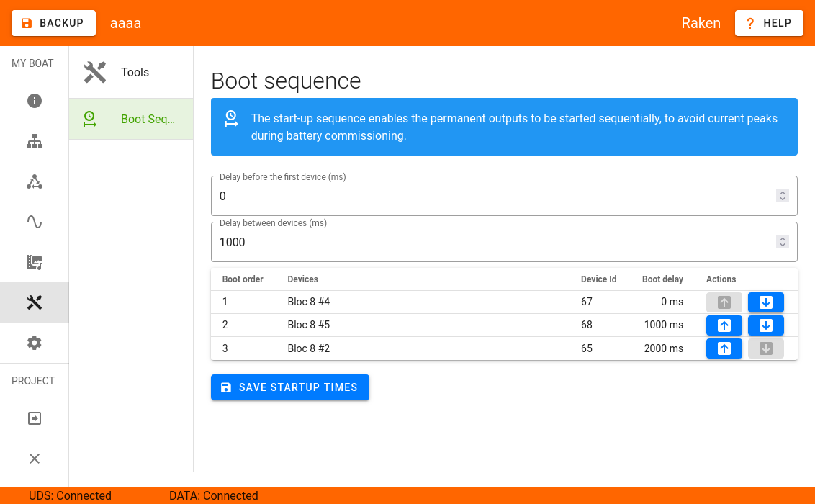Click the Devices column header

(302, 279)
